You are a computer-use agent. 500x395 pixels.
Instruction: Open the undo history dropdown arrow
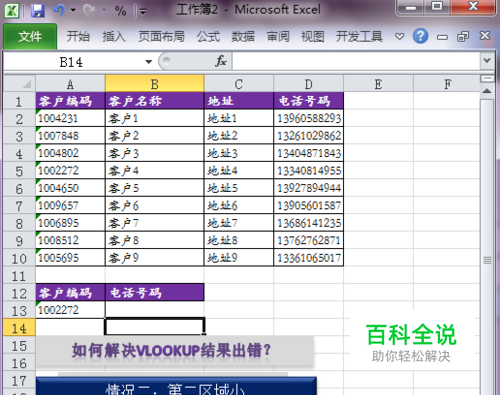click(73, 10)
